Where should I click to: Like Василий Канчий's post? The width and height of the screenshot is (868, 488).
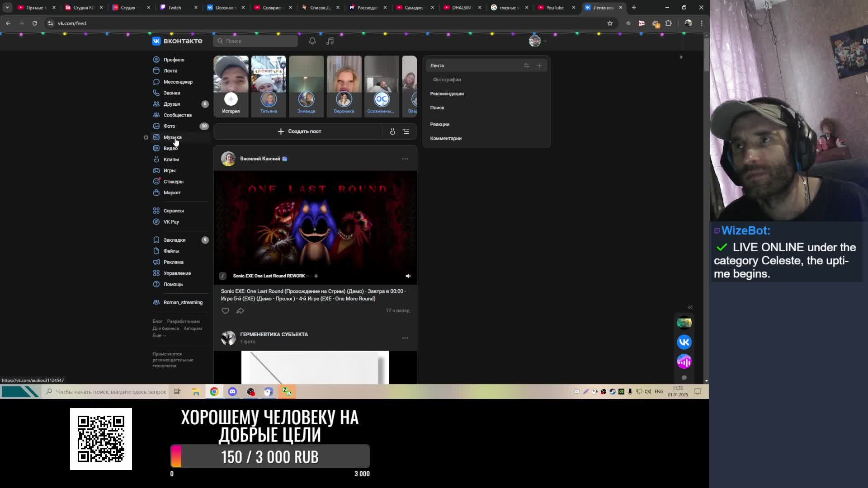point(225,311)
